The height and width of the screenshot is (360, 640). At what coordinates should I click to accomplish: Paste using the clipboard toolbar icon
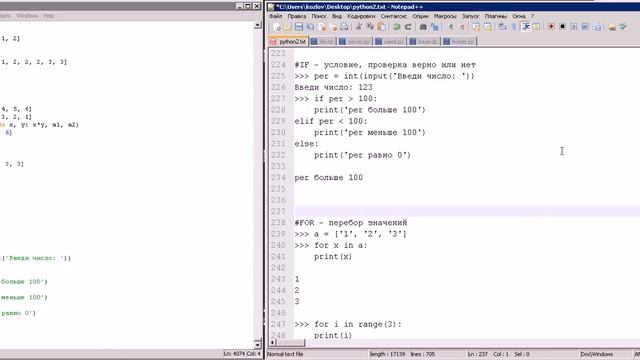click(381, 27)
